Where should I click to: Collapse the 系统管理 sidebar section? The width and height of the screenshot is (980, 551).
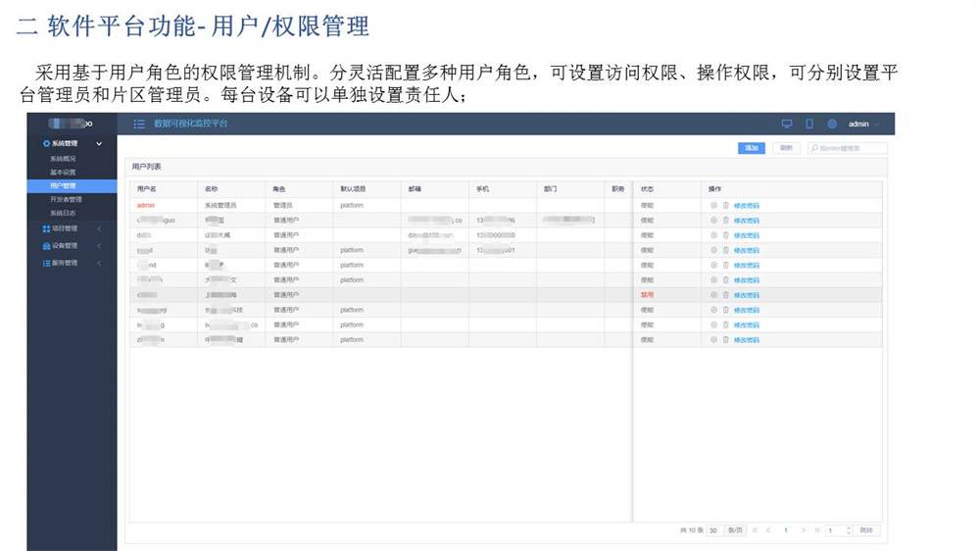click(x=99, y=144)
